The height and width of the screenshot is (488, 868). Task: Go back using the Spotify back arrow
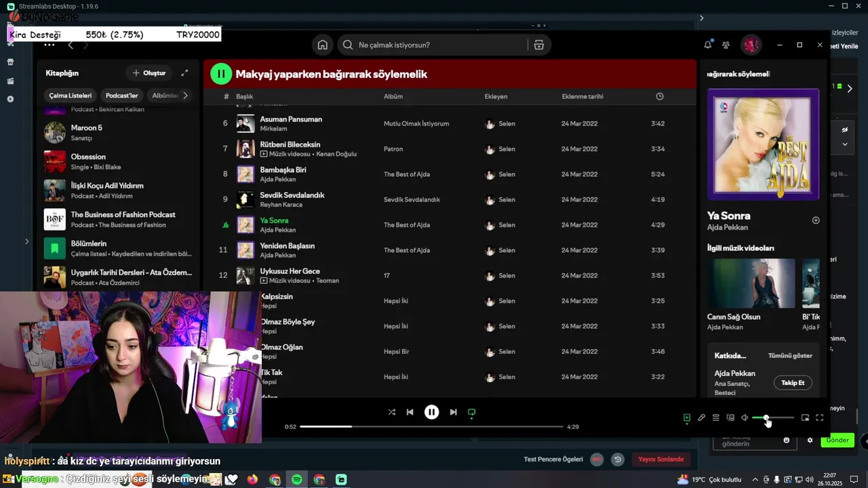[71, 45]
